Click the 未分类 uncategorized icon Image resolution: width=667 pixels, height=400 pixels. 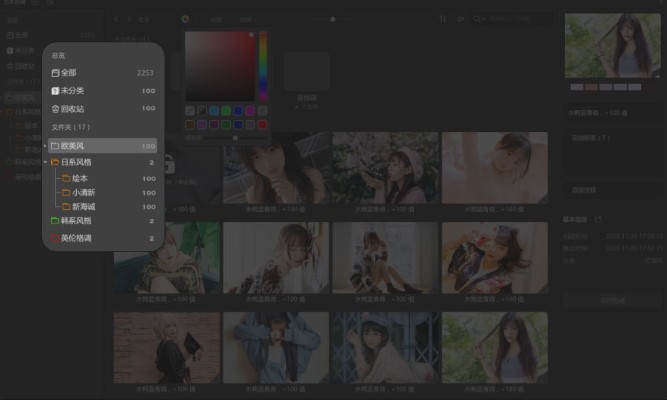(56, 91)
